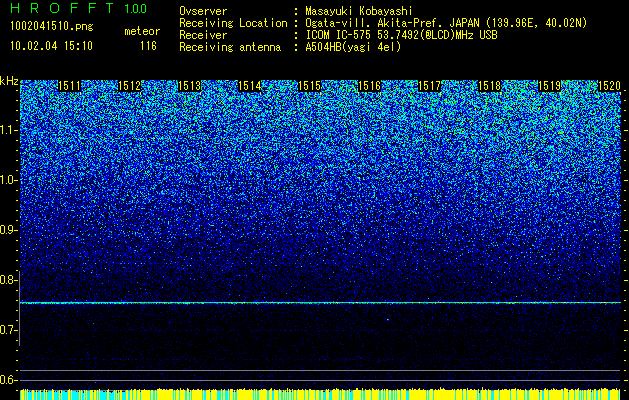Click the HROFFT 1.0.0 title text

79,8
